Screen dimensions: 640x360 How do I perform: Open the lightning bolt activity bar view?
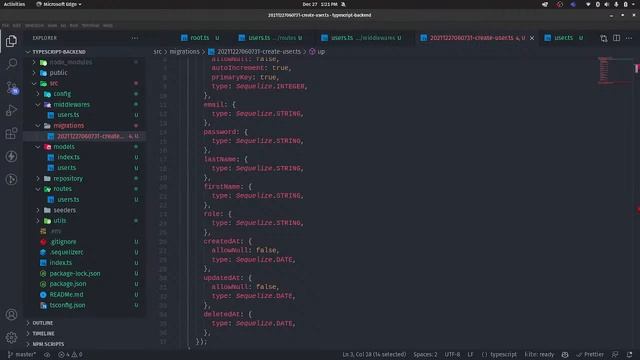point(11,156)
